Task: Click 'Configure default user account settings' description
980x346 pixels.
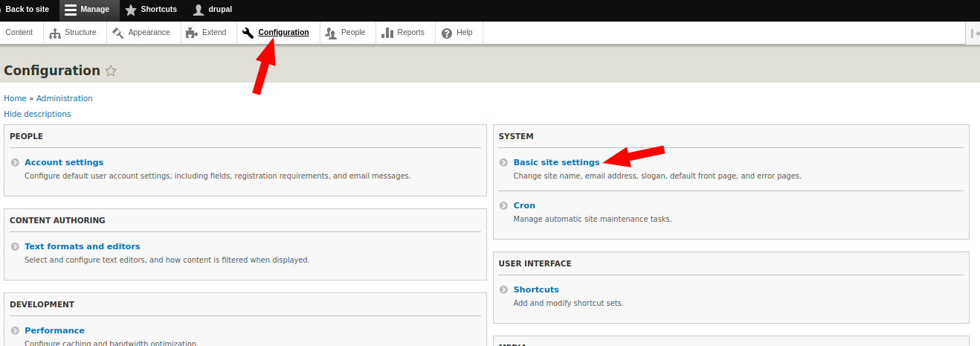Action: (217, 176)
